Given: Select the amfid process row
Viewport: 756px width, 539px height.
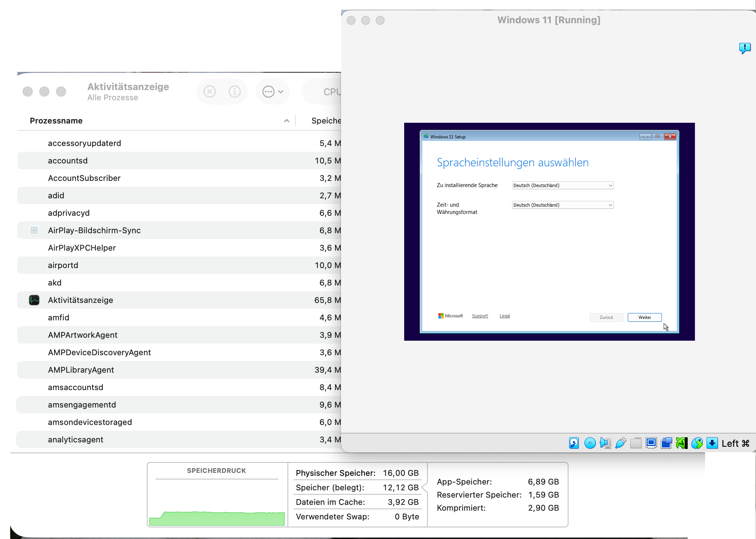Looking at the screenshot, I should point(179,317).
